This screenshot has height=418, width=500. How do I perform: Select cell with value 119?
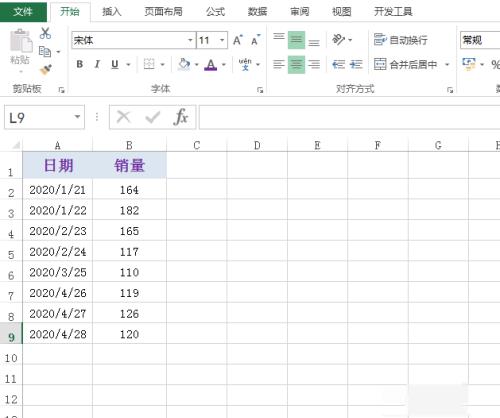[x=129, y=293]
